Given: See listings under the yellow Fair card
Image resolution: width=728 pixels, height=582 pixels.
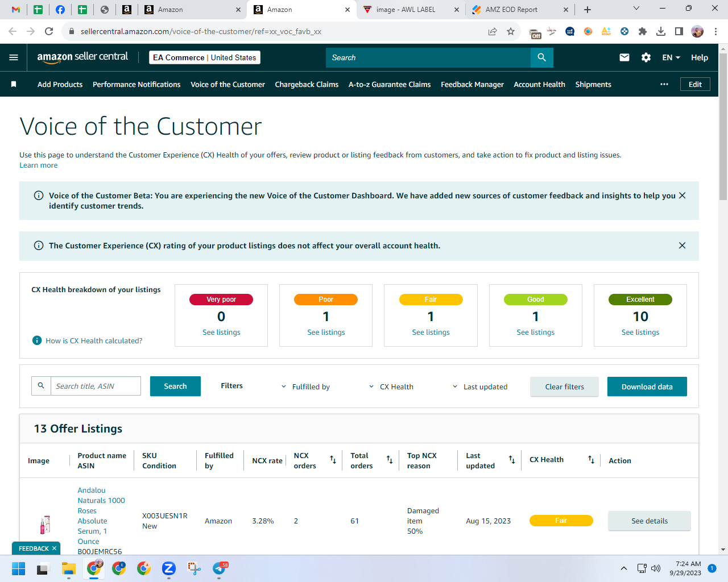Looking at the screenshot, I should [x=431, y=332].
